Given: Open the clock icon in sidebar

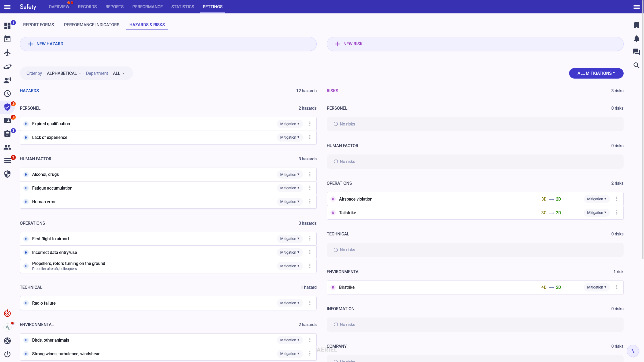Looking at the screenshot, I should [x=7, y=94].
